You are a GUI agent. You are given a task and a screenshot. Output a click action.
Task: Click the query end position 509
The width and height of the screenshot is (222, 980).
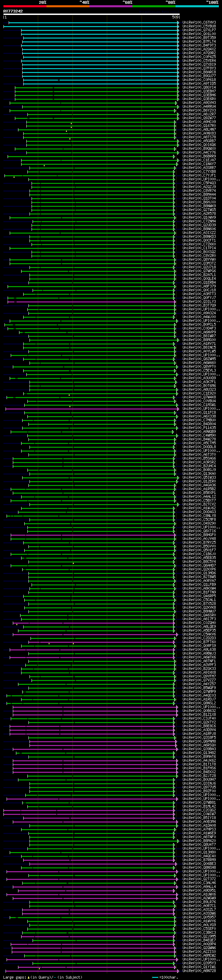click(x=175, y=17)
